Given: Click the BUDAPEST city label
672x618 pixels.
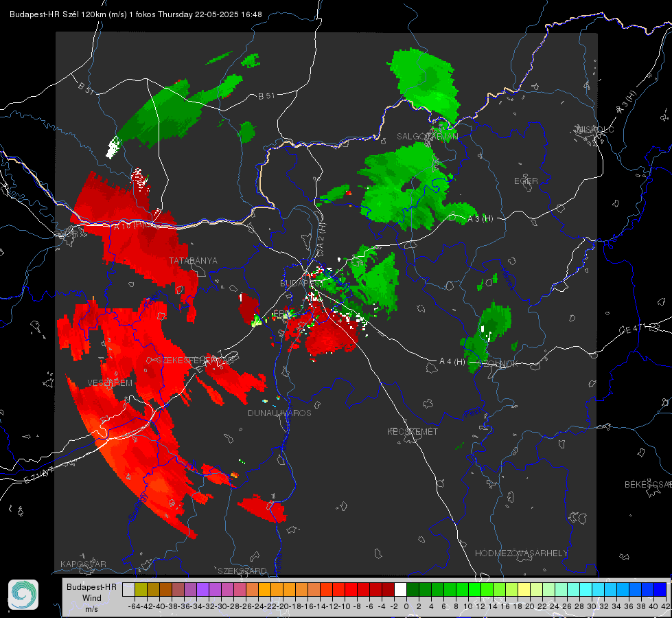Looking at the screenshot, I should (302, 284).
